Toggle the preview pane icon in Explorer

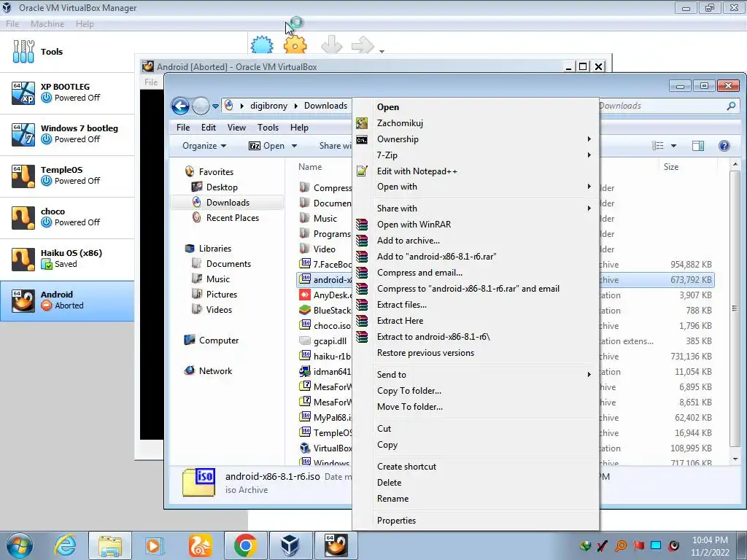click(x=698, y=146)
